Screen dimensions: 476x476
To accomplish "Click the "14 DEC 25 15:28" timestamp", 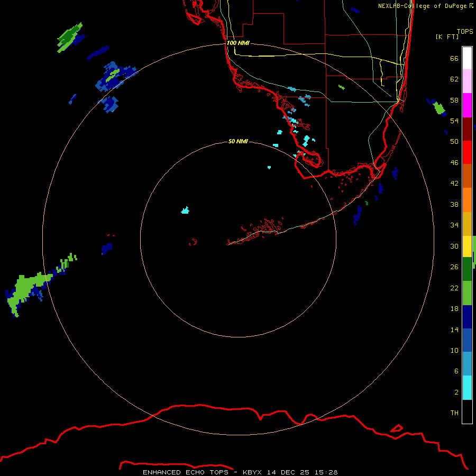I will [x=302, y=472].
